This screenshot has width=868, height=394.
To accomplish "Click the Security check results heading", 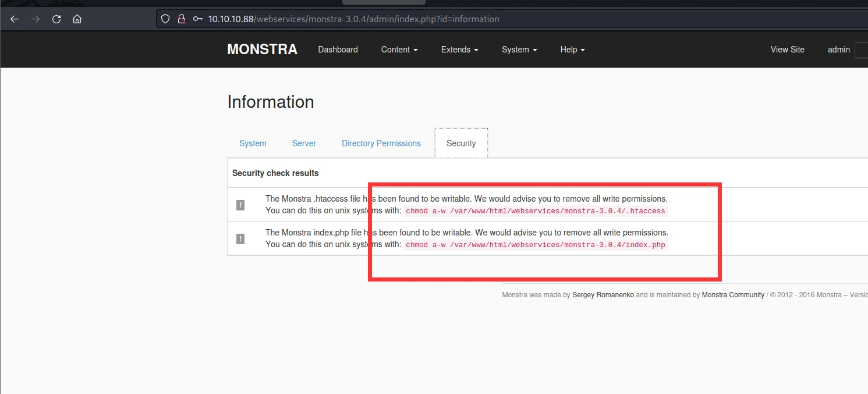I will 275,173.
